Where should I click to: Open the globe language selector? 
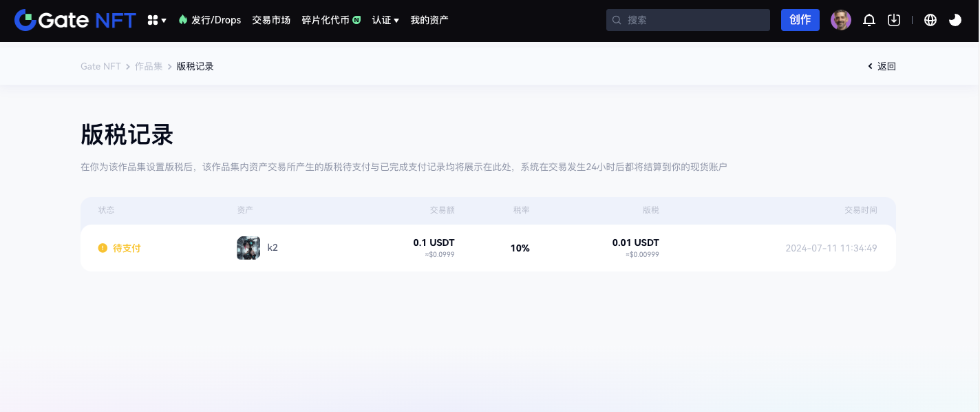coord(930,20)
